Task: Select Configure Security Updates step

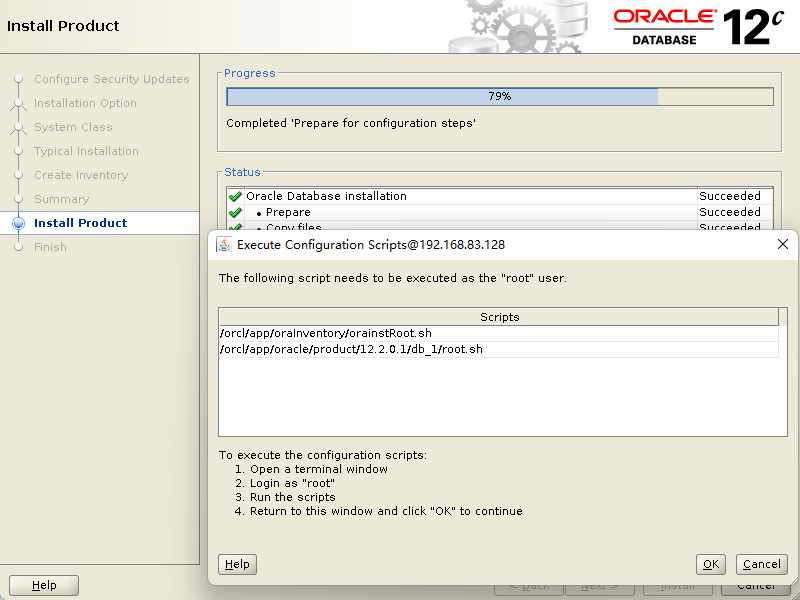Action: tap(112, 79)
